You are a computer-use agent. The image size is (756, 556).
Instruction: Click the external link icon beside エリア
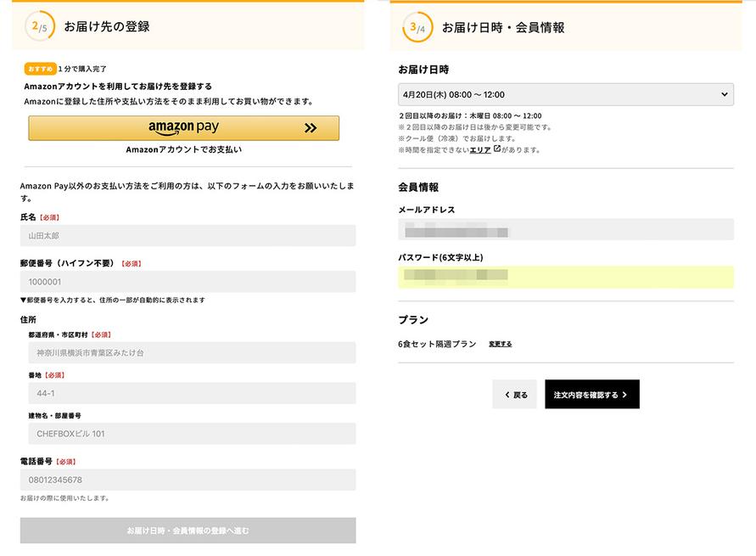coord(497,149)
